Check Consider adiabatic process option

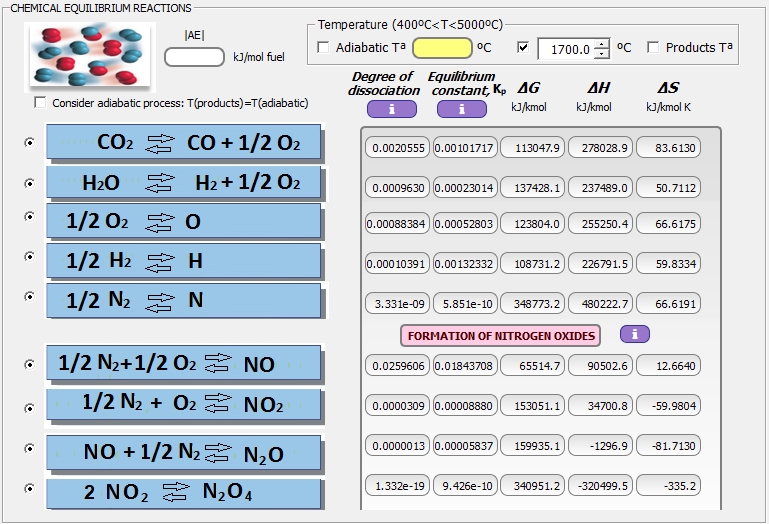pos(40,103)
